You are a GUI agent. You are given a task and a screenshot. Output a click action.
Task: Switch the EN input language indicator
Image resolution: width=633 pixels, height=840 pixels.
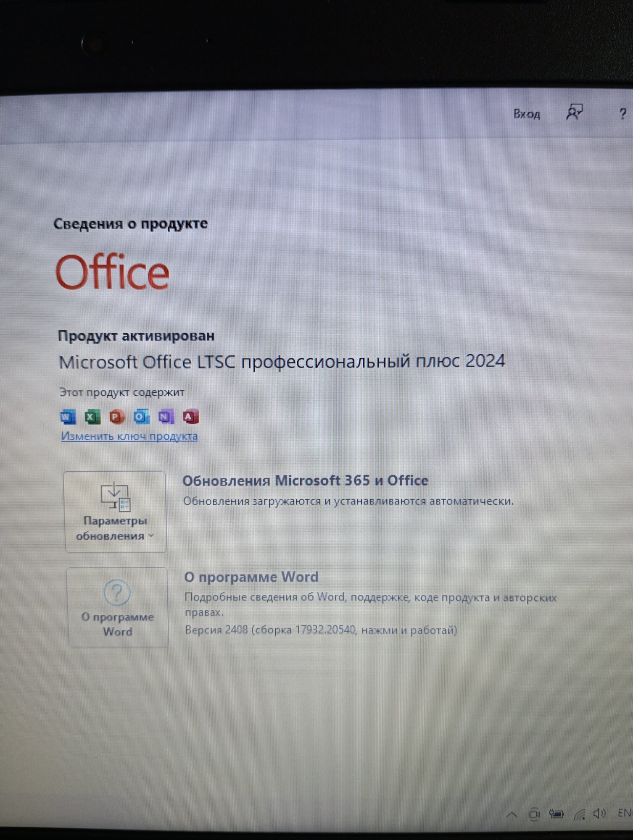(625, 813)
